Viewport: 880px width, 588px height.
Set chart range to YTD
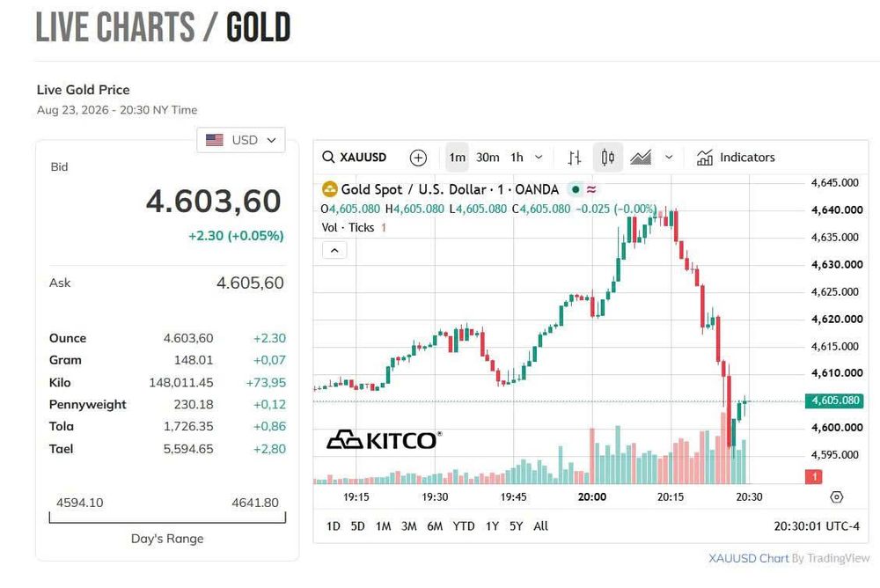point(464,526)
